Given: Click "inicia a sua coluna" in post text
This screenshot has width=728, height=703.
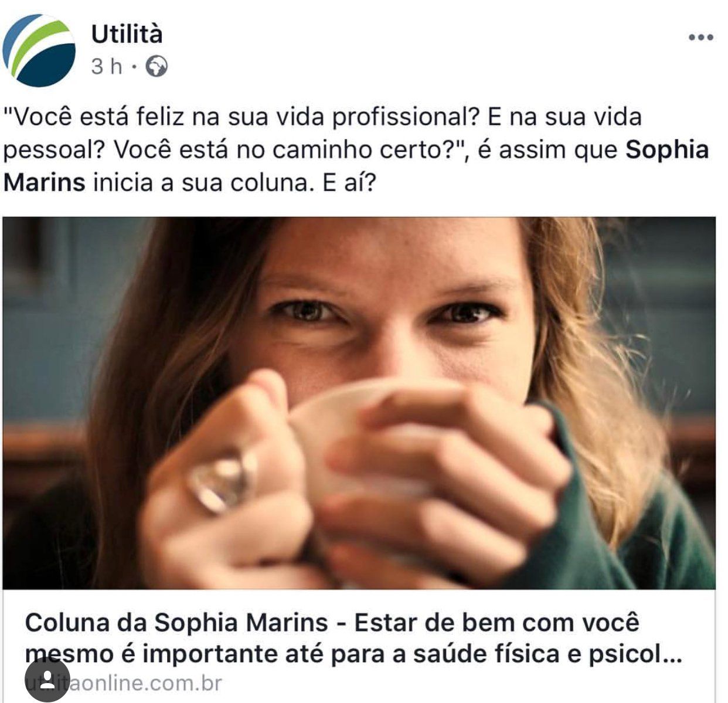Looking at the screenshot, I should tap(200, 182).
